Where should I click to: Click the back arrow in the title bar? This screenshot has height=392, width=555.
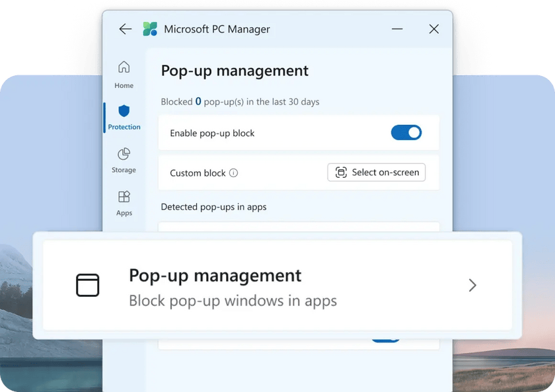(x=126, y=29)
